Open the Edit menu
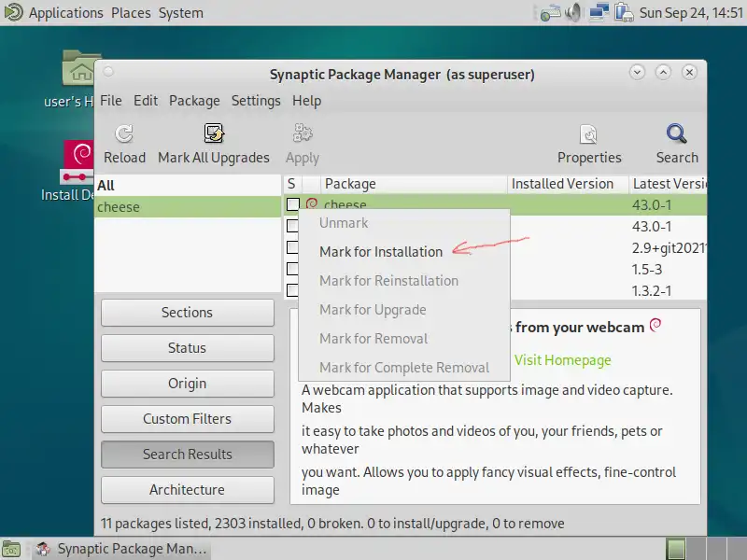 [x=146, y=101]
